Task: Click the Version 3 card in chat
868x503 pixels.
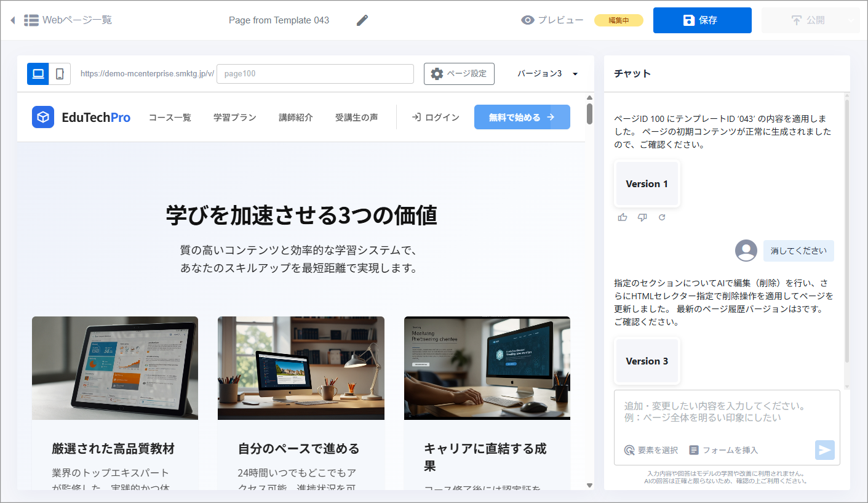Action: (x=647, y=361)
